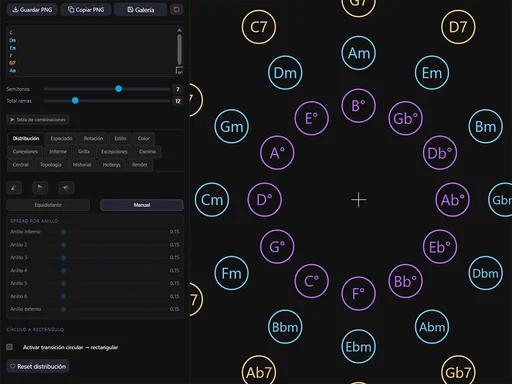512x384 pixels.
Task: Click the Anillo 3 spread slider
Action: click(107, 258)
